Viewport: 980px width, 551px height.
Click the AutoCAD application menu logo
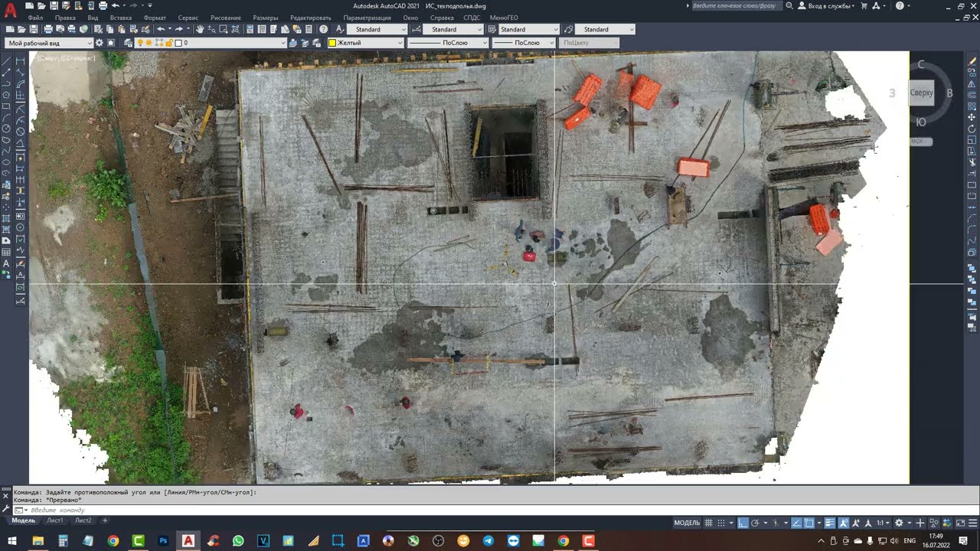[x=10, y=11]
